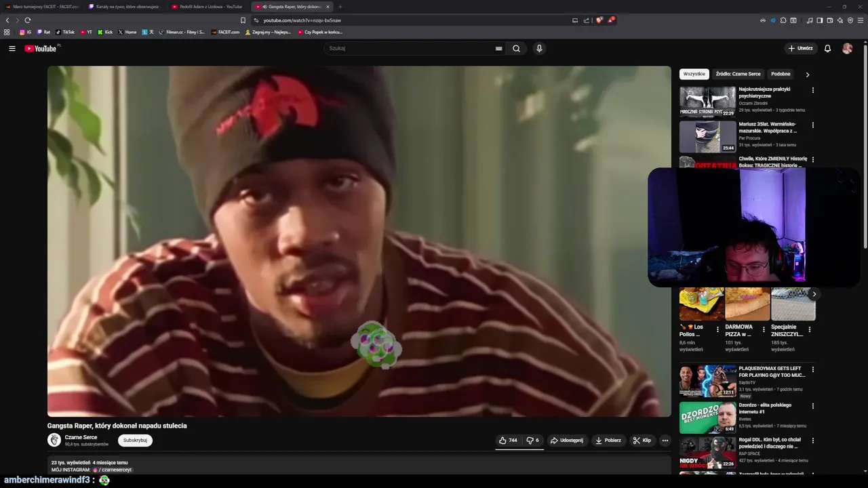This screenshot has width=868, height=488.
Task: Click the address bar URL
Action: pyautogui.click(x=302, y=20)
